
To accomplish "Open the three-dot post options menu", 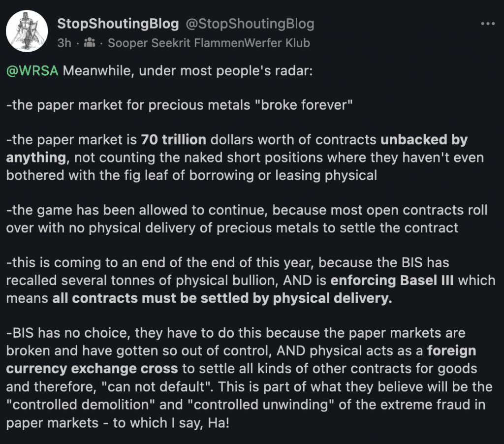I will [x=488, y=24].
